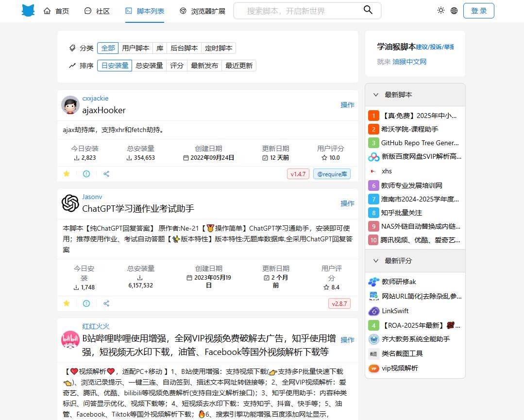Click the 齐大教务系统全能助手 icon
524x420 pixels.
[x=373, y=339]
